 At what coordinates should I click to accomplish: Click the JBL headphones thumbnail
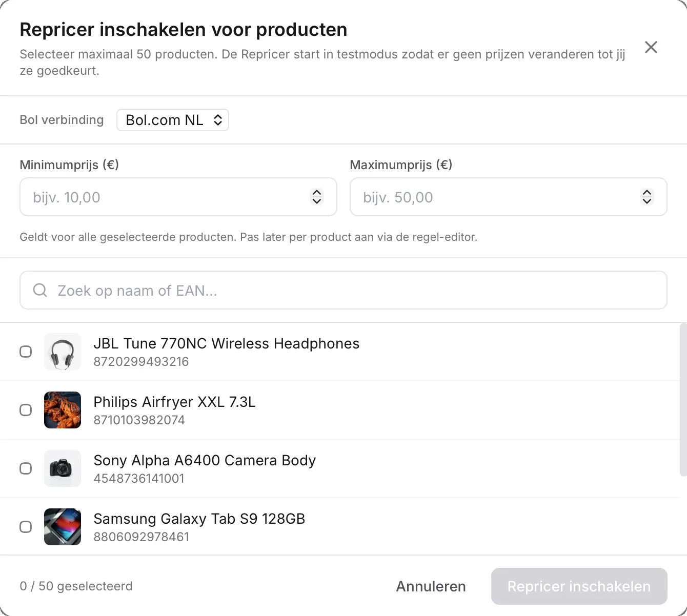click(63, 352)
